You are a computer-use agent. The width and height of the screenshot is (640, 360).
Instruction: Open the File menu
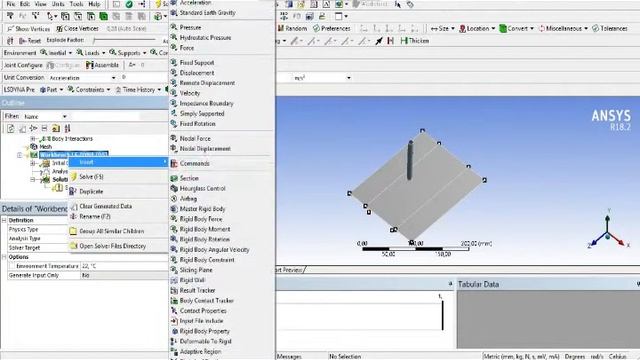pyautogui.click(x=11, y=4)
